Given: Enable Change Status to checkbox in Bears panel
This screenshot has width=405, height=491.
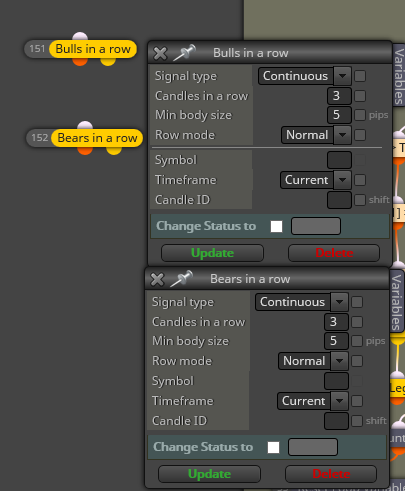Looking at the screenshot, I should pos(274,447).
